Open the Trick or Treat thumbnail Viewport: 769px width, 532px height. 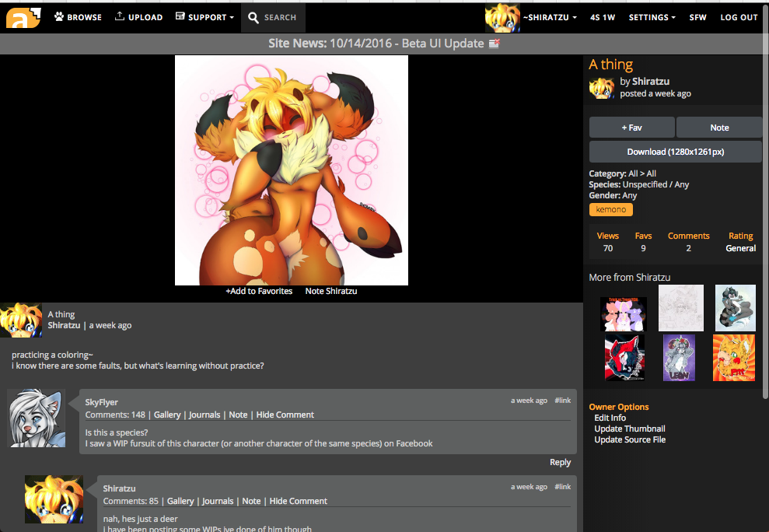point(624,314)
